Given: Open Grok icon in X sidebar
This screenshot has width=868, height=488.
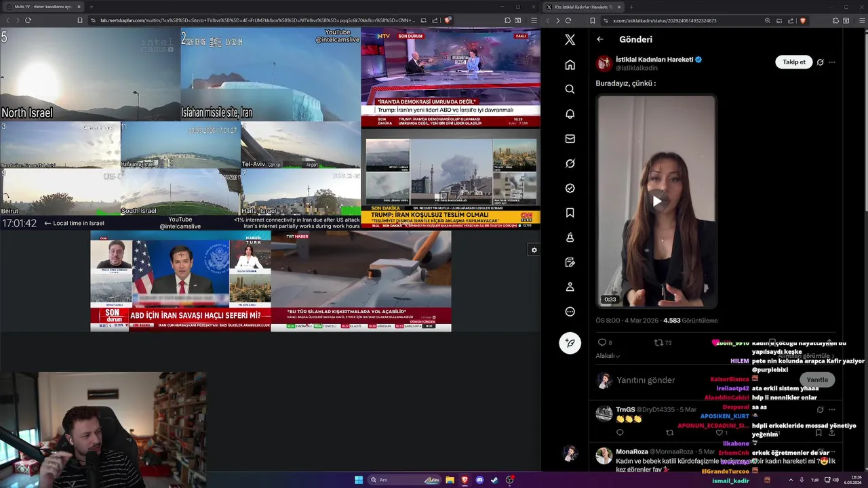Looking at the screenshot, I should [570, 163].
